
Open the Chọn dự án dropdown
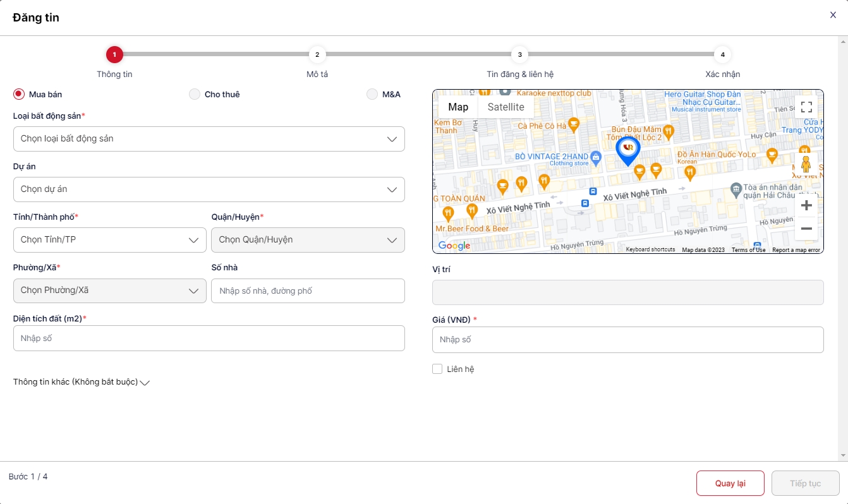tap(209, 189)
